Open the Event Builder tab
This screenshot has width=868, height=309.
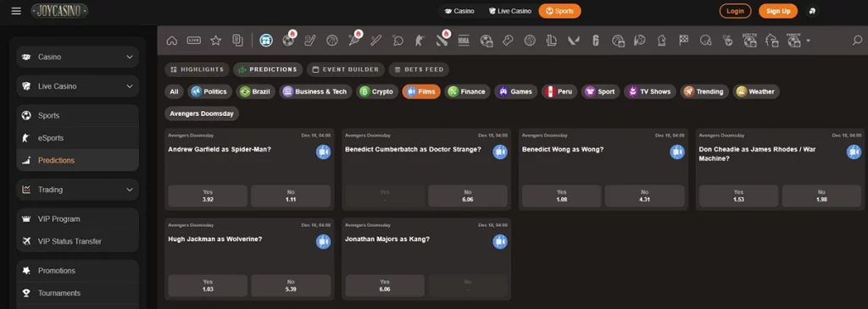pyautogui.click(x=346, y=69)
